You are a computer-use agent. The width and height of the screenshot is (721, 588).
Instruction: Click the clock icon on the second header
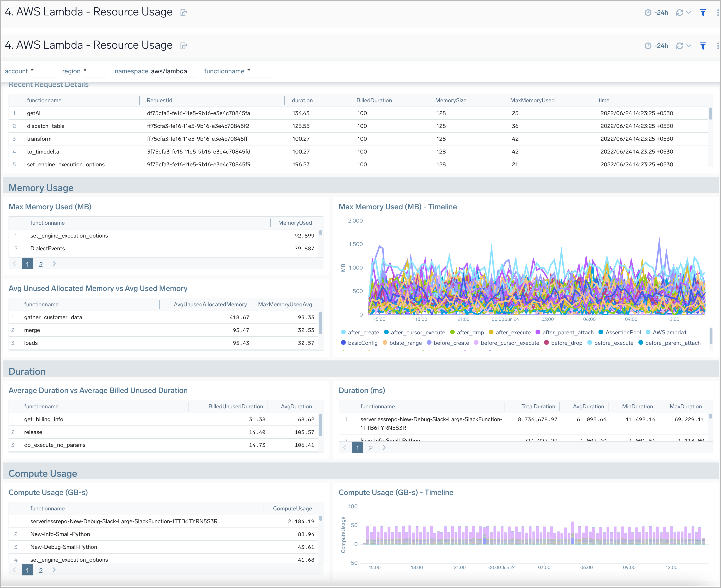click(x=648, y=45)
